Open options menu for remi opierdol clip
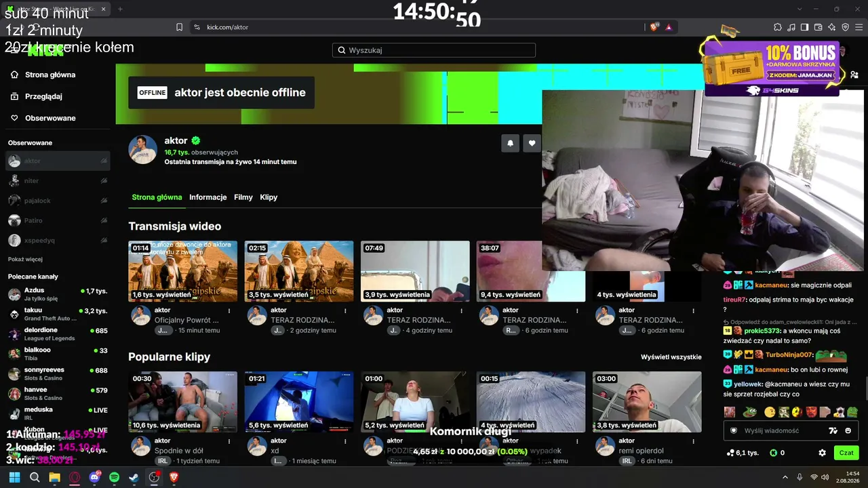Image resolution: width=868 pixels, height=488 pixels. 693,441
